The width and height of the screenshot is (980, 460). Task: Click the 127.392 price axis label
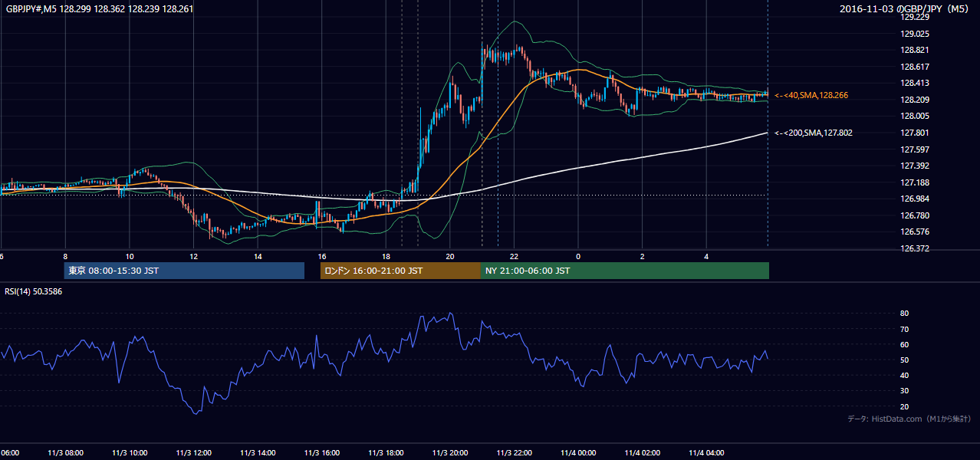point(914,166)
